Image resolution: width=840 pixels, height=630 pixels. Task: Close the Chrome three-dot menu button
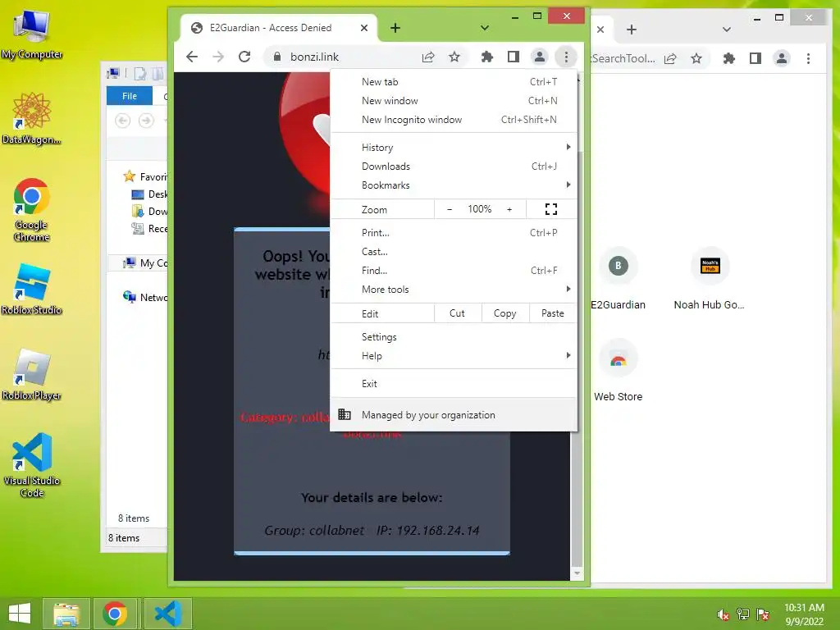tap(566, 57)
